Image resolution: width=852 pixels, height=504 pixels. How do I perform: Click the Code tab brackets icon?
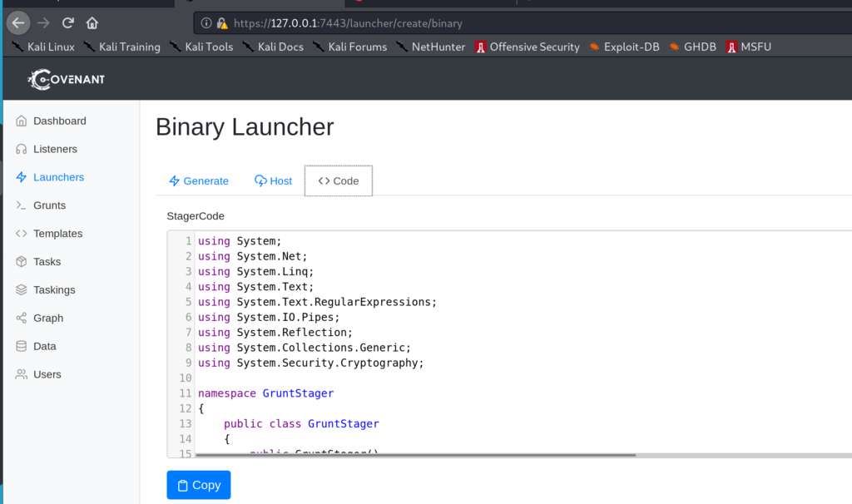tap(324, 180)
